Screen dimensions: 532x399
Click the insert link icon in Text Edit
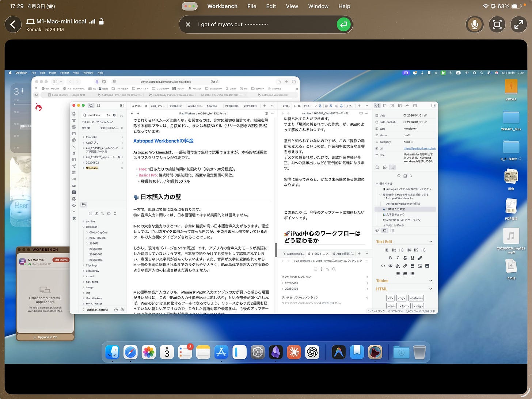click(405, 266)
